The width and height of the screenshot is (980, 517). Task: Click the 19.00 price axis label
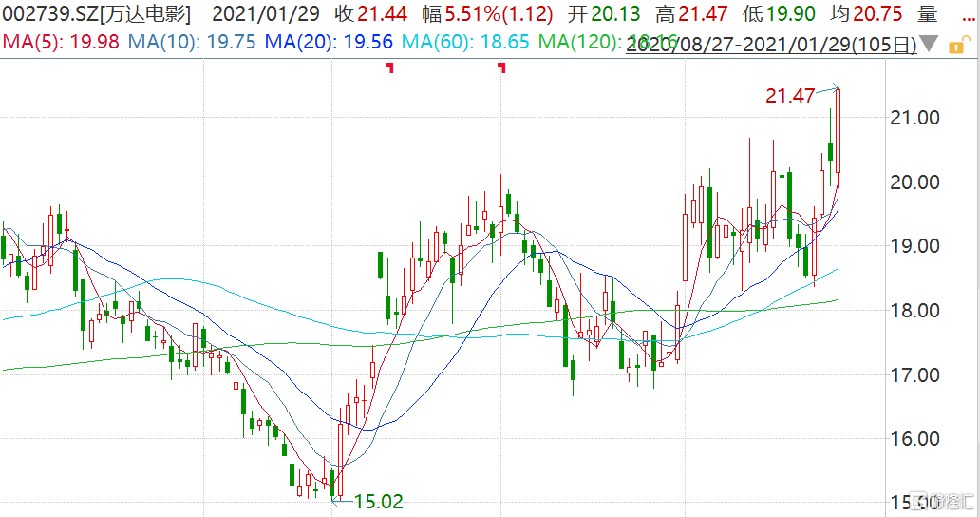[x=914, y=246]
